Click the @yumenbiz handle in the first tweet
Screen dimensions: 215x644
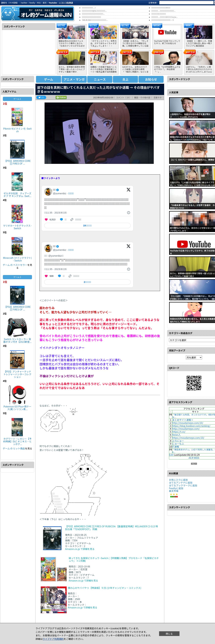point(59,193)
